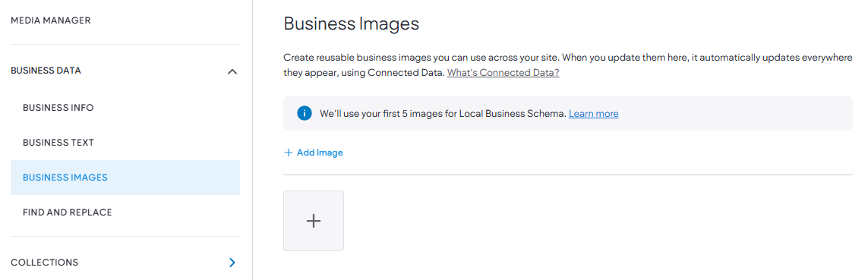Select Business Images sidebar item

[x=125, y=178]
